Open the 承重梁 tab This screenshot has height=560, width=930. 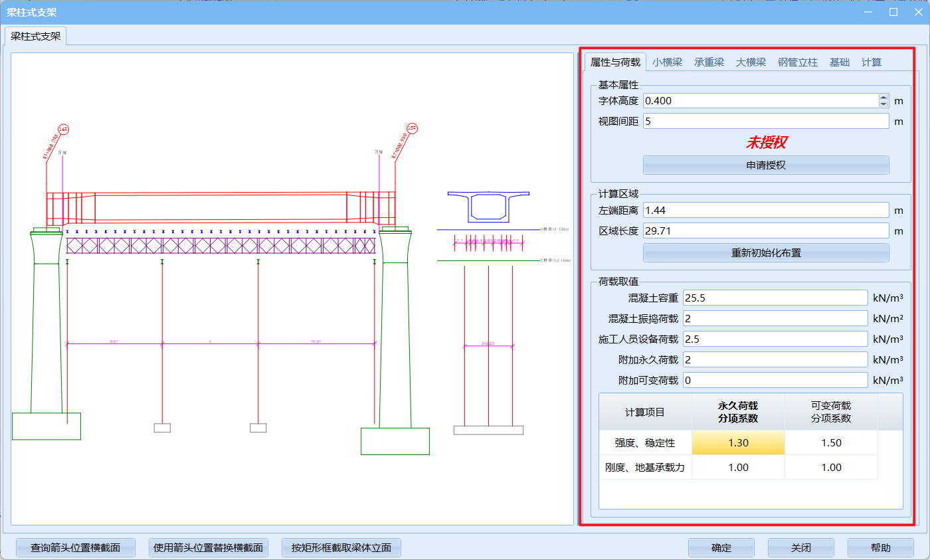click(x=709, y=62)
